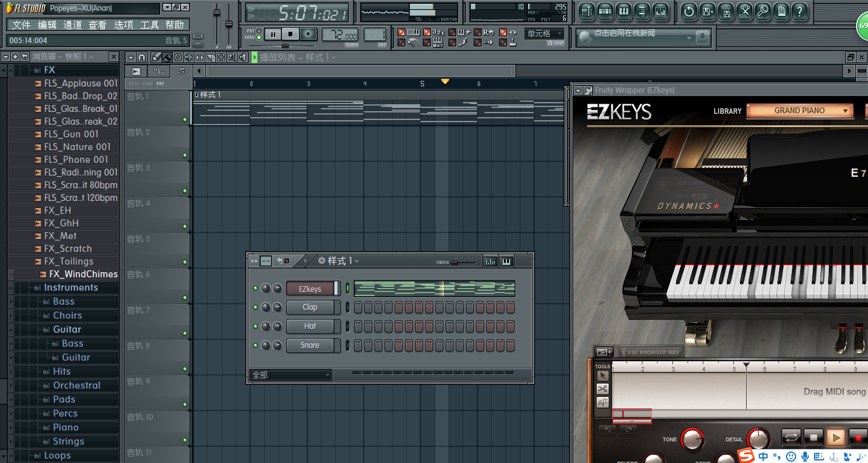Screen dimensions: 868x463
Task: Stop playback in the FL Studio transport
Action: click(290, 34)
